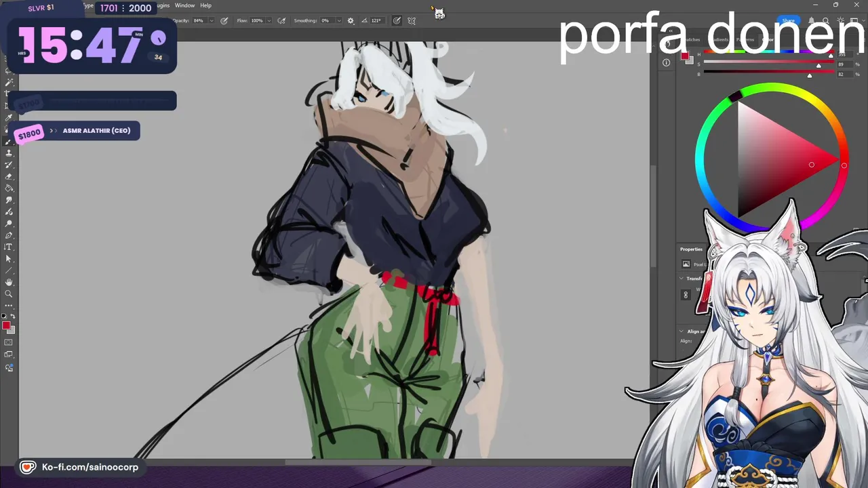This screenshot has height=488, width=868.
Task: Click the Ko-fi heart cup icon
Action: pos(27,467)
